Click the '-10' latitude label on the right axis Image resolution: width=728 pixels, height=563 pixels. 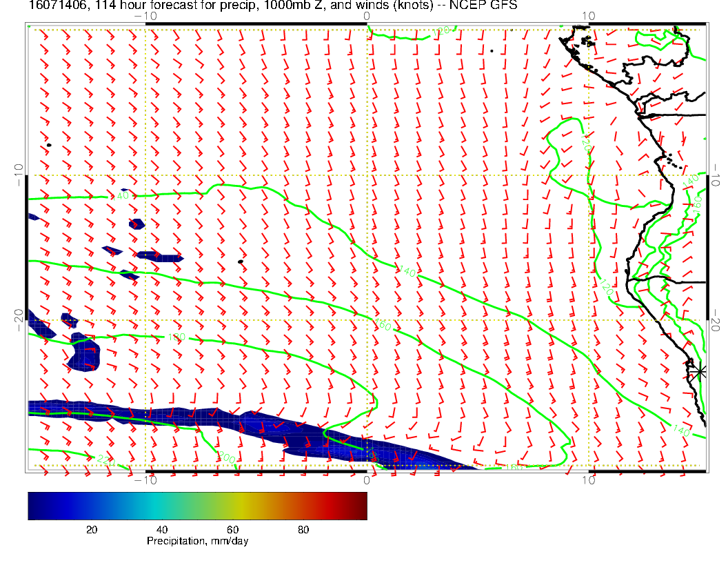click(x=716, y=175)
